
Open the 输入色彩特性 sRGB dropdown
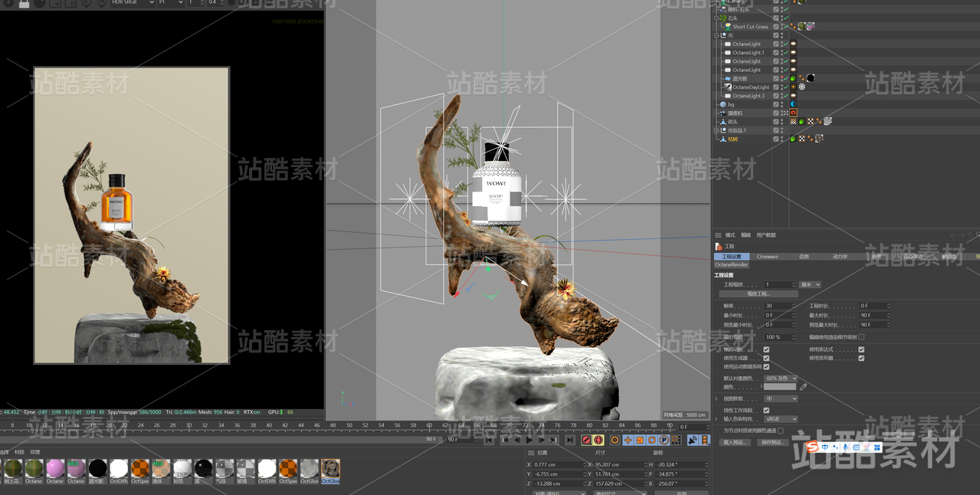tap(781, 419)
